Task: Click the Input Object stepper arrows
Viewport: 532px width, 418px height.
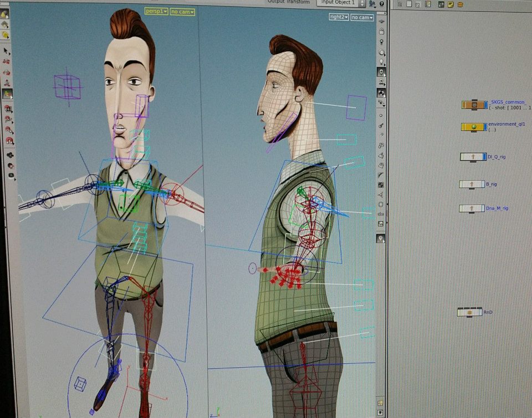Action: click(x=362, y=3)
